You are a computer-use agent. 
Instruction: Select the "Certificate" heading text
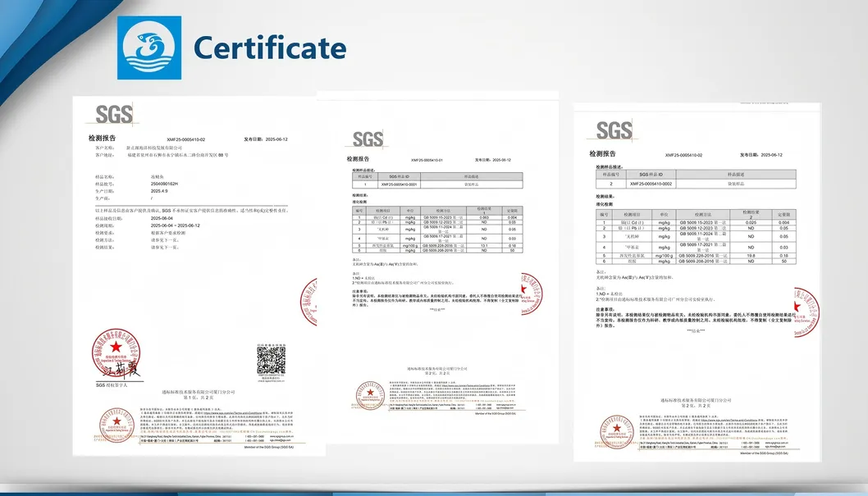pyautogui.click(x=270, y=48)
